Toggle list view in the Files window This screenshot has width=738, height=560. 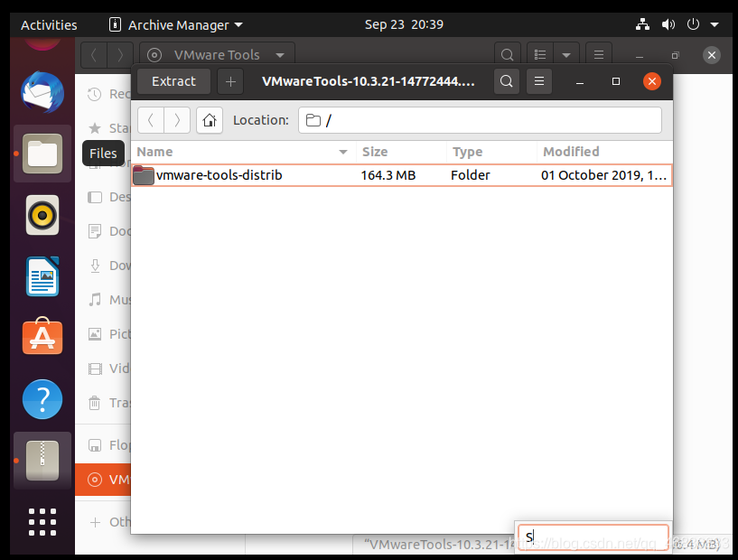[540, 55]
